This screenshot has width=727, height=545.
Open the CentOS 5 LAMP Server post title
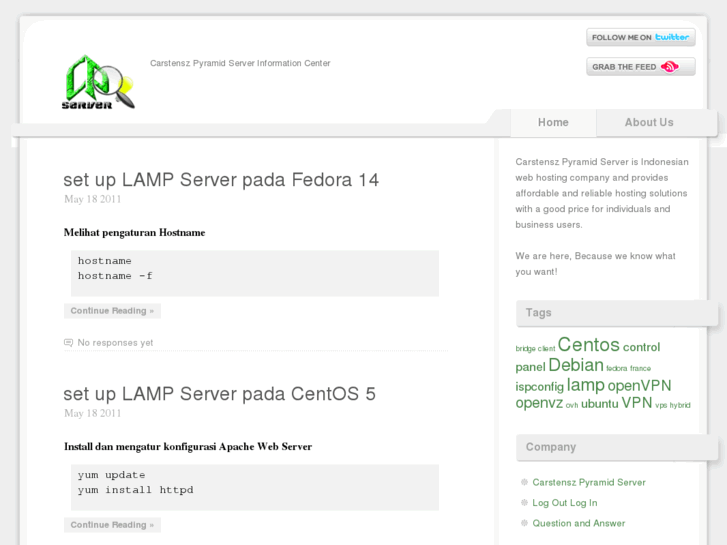pos(219,394)
